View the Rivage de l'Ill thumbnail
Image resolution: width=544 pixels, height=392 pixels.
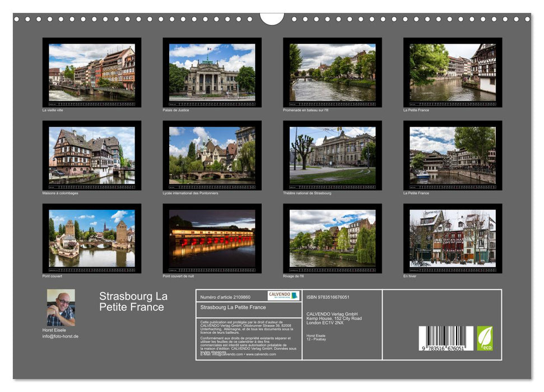pyautogui.click(x=332, y=238)
